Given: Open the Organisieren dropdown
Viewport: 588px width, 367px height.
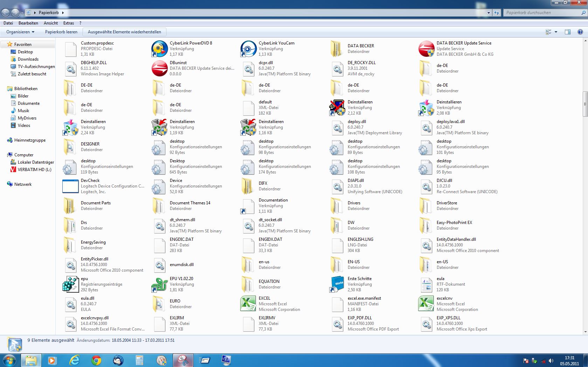Looking at the screenshot, I should coord(20,32).
